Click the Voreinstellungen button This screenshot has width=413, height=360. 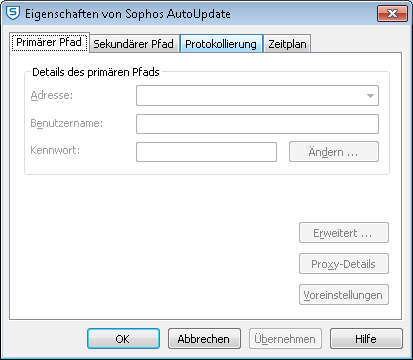click(x=344, y=295)
